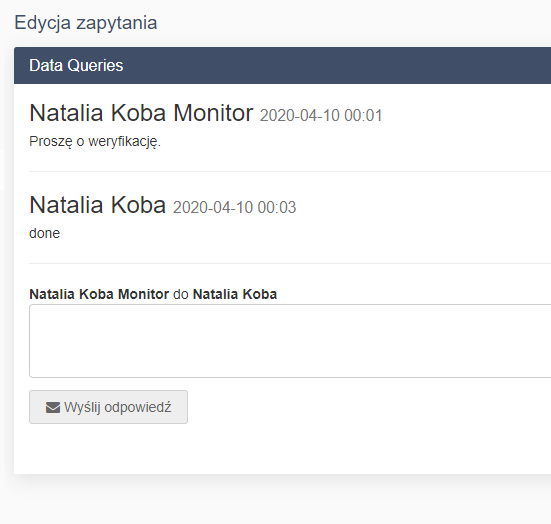This screenshot has width=551, height=524.
Task: Click the word Monitor in first heading
Action: point(213,113)
